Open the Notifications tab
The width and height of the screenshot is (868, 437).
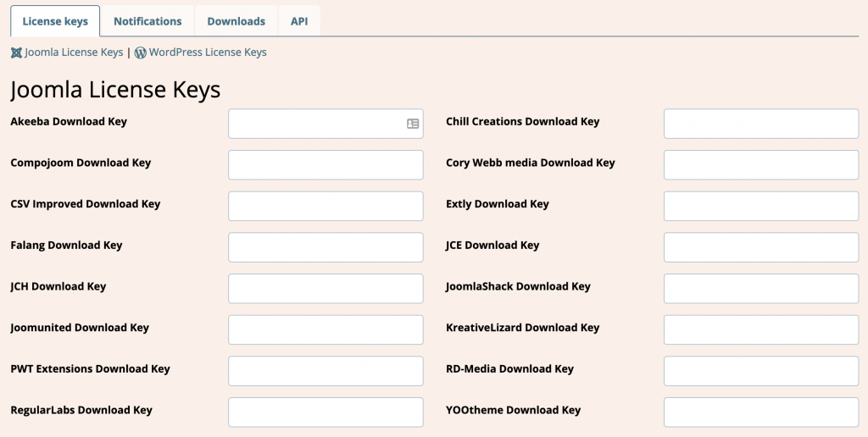(x=147, y=21)
